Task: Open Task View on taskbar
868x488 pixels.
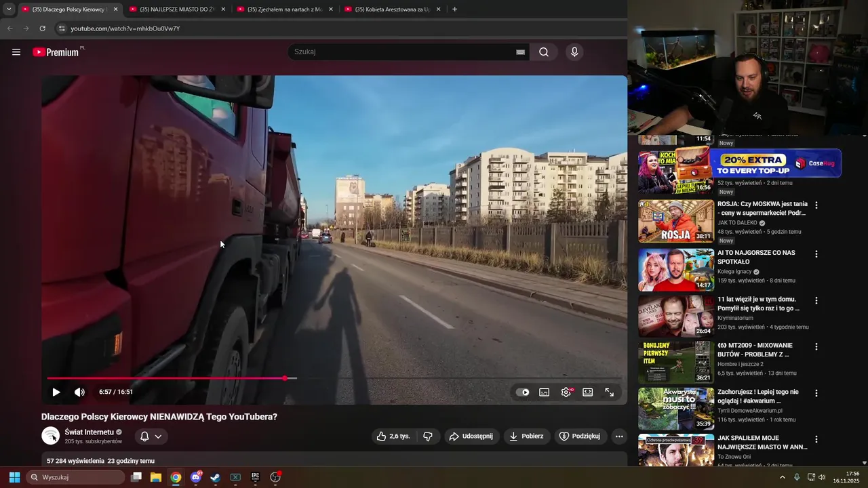Action: click(136, 477)
